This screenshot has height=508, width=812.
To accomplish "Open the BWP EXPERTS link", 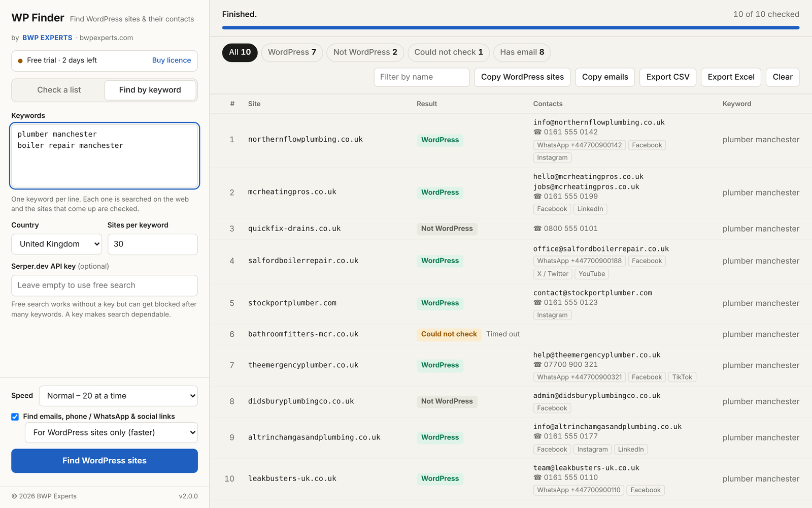I will [47, 38].
